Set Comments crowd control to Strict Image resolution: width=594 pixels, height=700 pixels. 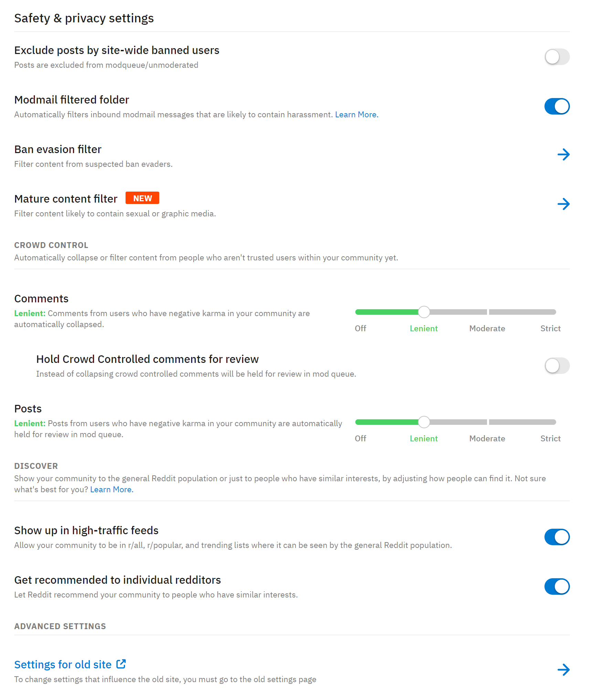[551, 328]
